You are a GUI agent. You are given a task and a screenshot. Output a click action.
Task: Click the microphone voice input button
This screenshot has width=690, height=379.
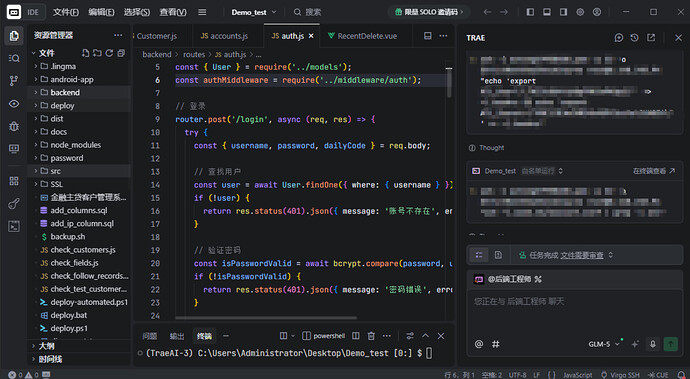pyautogui.click(x=653, y=344)
